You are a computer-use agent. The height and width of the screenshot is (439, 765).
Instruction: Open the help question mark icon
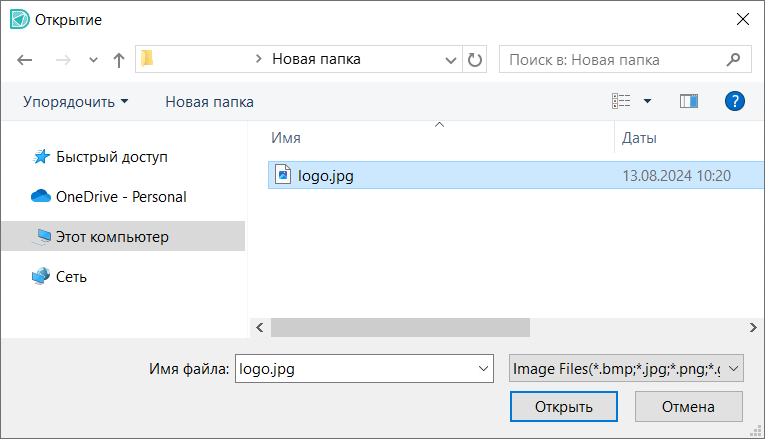[x=735, y=101]
